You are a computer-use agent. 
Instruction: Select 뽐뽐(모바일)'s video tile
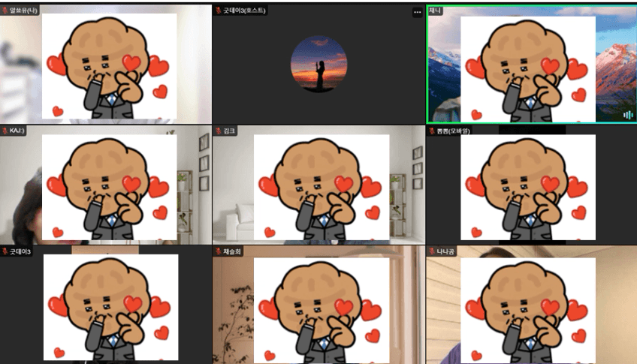(x=531, y=185)
